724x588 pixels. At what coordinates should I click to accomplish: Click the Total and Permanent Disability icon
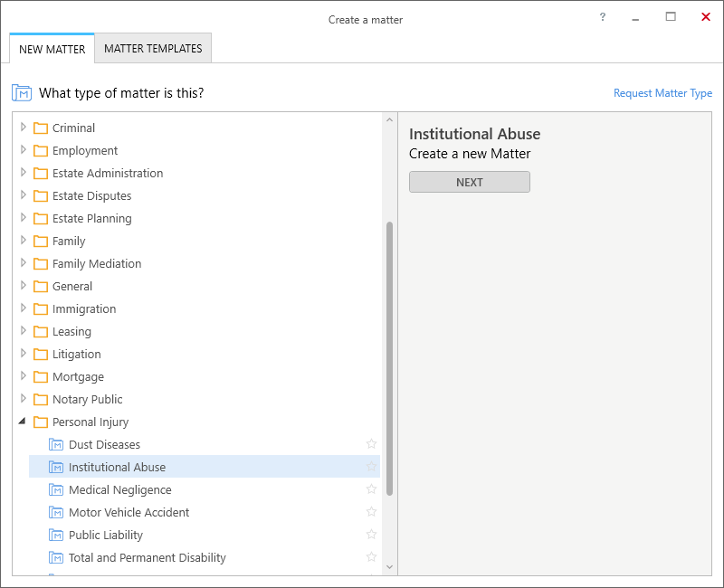[x=56, y=557]
